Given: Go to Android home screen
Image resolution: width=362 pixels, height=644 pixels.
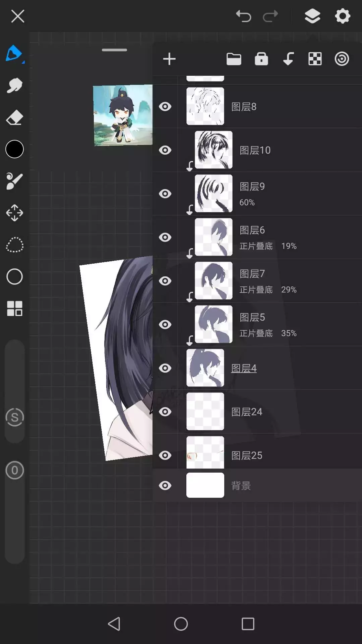Looking at the screenshot, I should click(181, 624).
